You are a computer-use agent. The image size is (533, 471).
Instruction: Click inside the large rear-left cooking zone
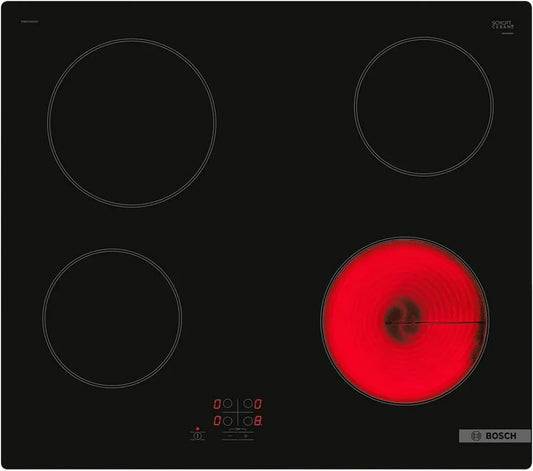pos(132,122)
